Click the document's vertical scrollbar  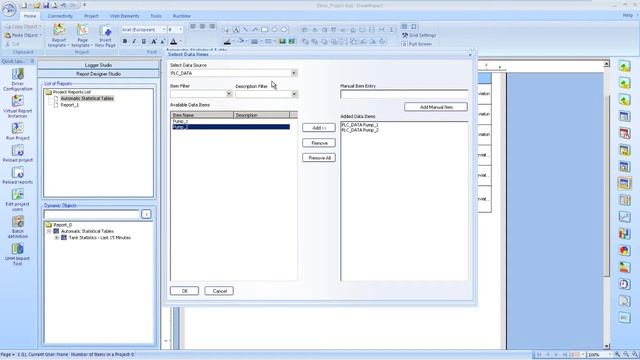tap(607, 204)
